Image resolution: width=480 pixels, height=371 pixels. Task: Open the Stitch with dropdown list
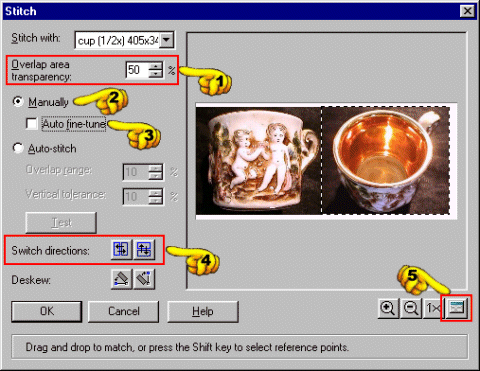click(166, 40)
